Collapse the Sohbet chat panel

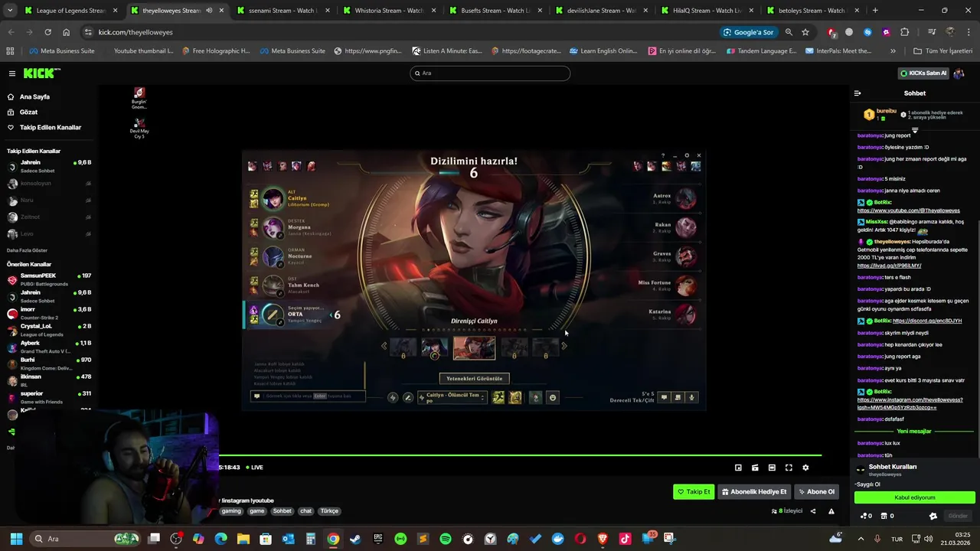click(x=857, y=93)
